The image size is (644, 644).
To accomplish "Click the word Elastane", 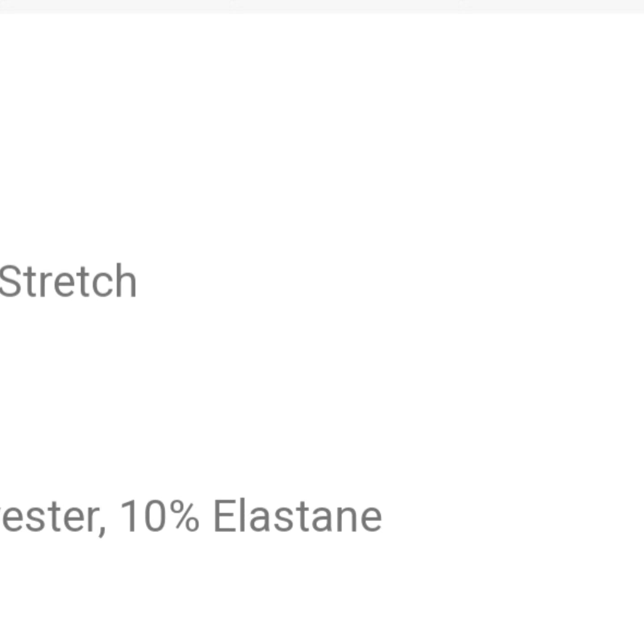I will click(297, 517).
